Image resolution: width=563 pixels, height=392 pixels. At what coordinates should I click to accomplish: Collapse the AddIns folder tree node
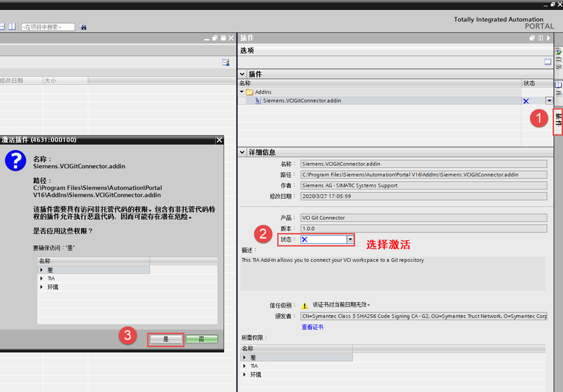tap(242, 92)
